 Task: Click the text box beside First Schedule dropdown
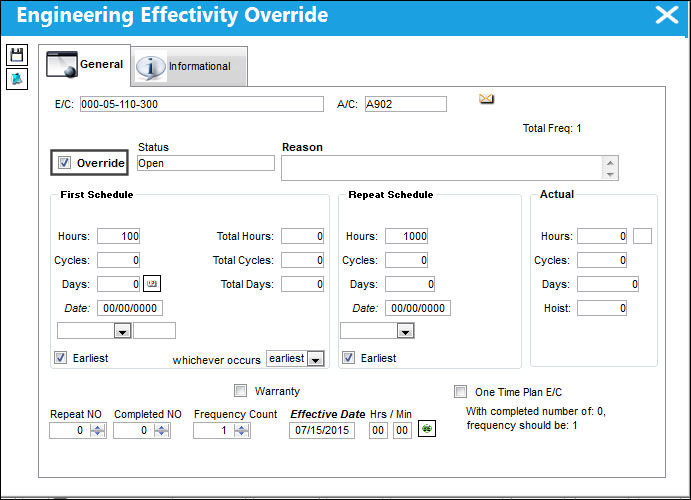click(154, 330)
